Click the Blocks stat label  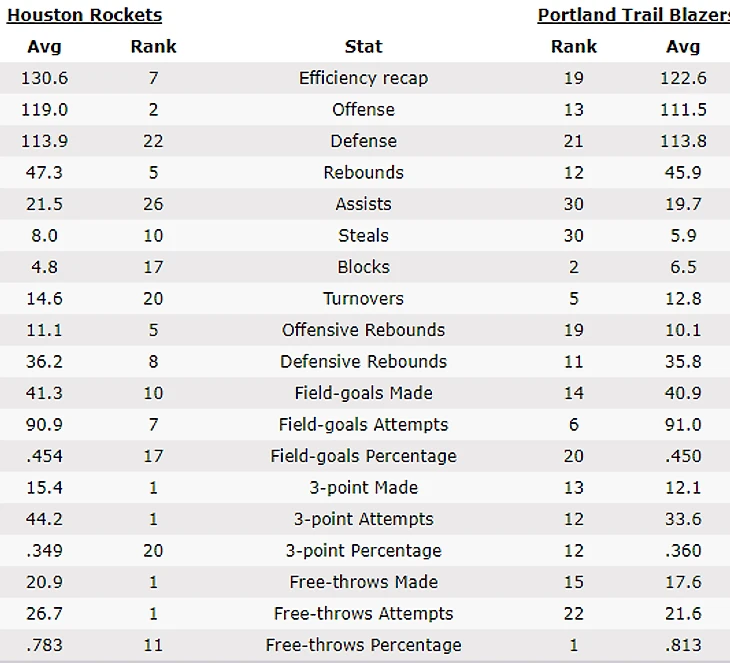tap(363, 267)
